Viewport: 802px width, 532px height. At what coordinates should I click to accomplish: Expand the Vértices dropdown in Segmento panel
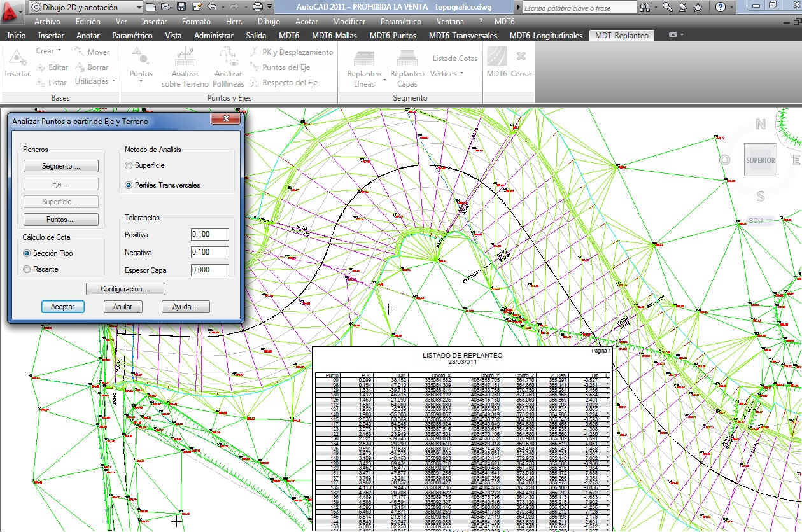pyautogui.click(x=447, y=74)
